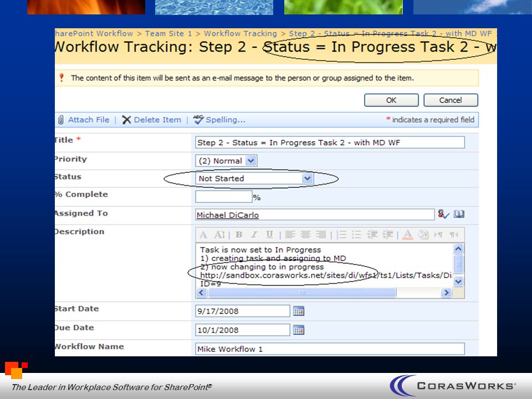Viewport: 532px width, 399px height.
Task: Click the Check Names icon beside Assigned To
Action: pos(443,214)
